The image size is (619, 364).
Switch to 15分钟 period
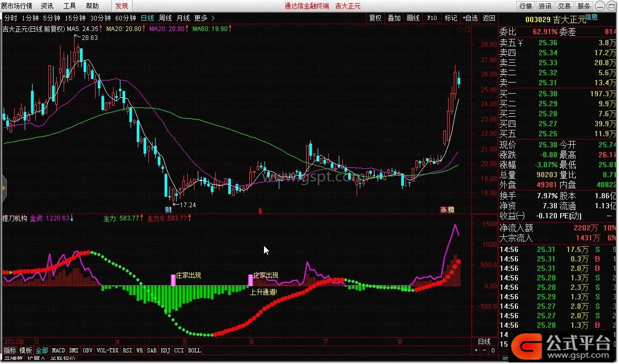point(75,18)
